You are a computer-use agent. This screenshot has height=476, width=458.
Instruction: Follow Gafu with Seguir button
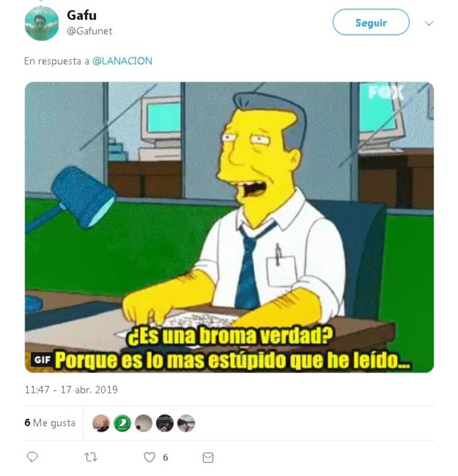click(x=371, y=22)
